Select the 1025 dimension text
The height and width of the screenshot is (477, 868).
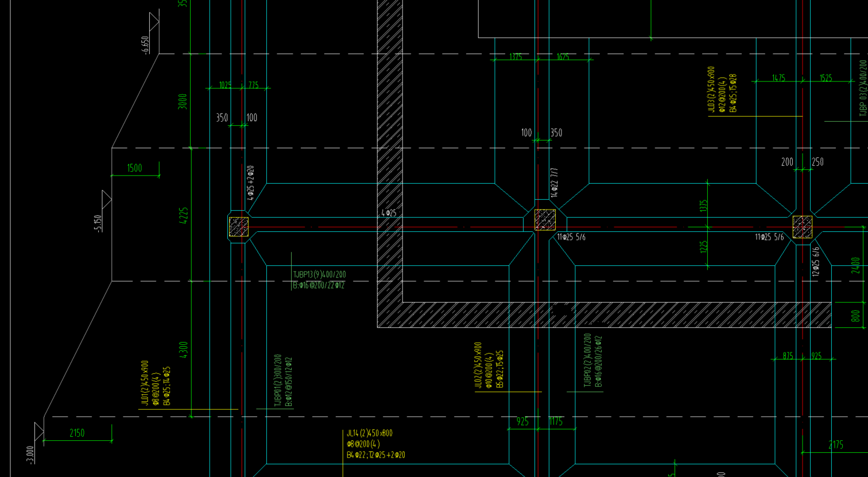coord(226,85)
